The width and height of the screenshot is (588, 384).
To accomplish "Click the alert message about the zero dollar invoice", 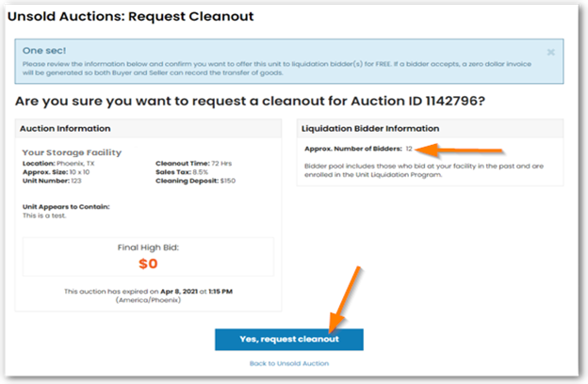I will point(277,68).
